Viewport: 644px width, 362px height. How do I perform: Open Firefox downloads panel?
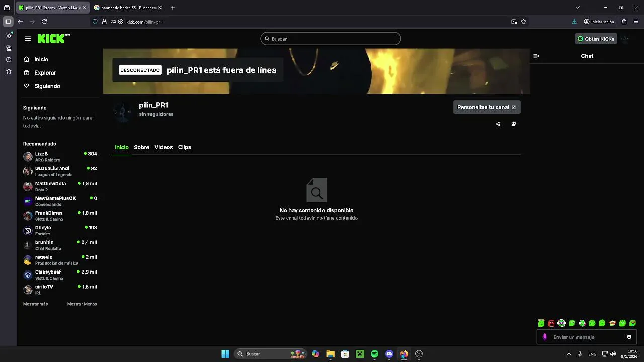[x=574, y=22]
